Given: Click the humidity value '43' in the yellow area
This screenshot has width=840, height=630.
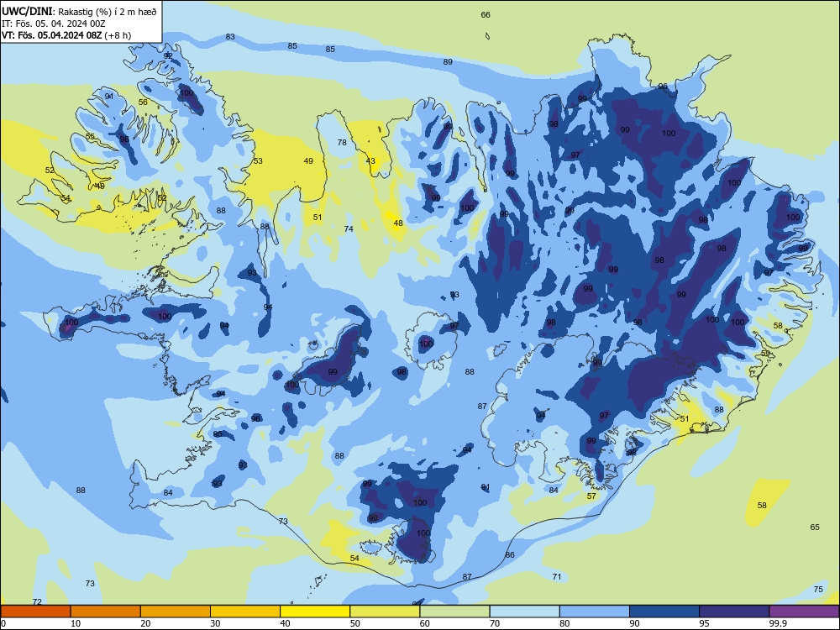Looking at the screenshot, I should (370, 161).
